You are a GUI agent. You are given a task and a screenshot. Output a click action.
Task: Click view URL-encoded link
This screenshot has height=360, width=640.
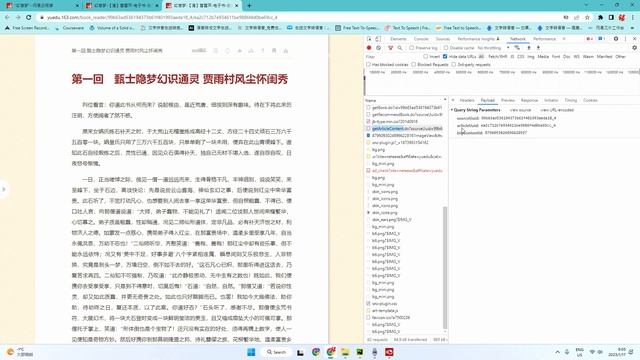[557, 110]
